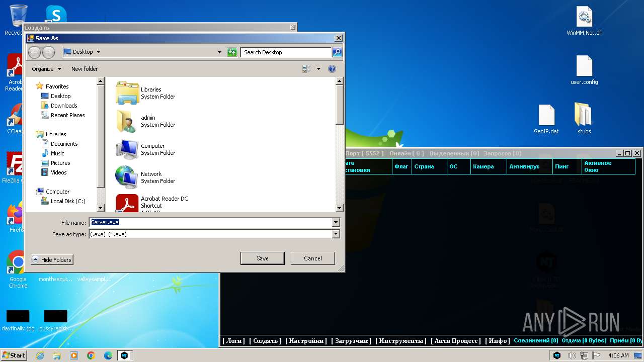Click the Инструменты menu item
644x362 pixels.
pyautogui.click(x=401, y=340)
